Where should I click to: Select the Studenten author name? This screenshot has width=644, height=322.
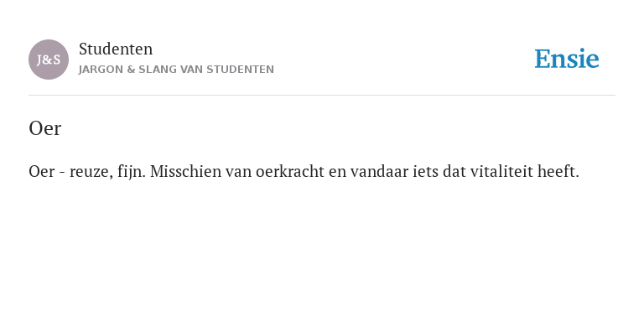pos(116,49)
